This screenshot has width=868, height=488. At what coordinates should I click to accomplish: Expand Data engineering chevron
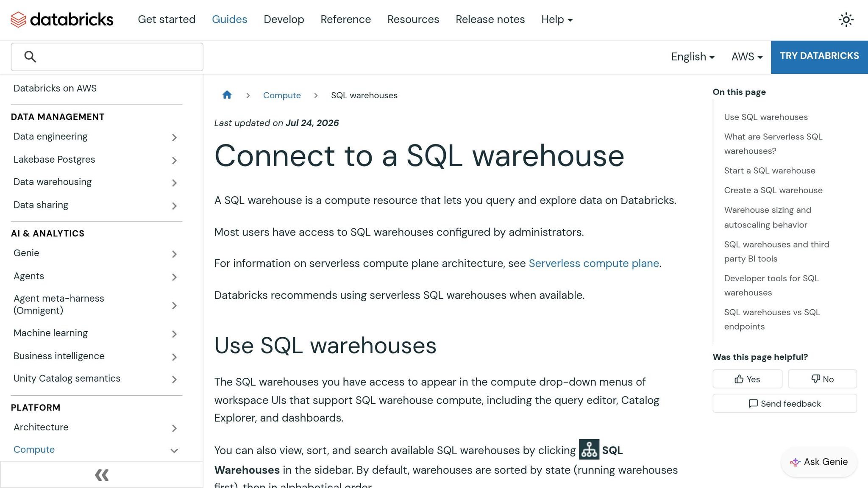point(174,137)
